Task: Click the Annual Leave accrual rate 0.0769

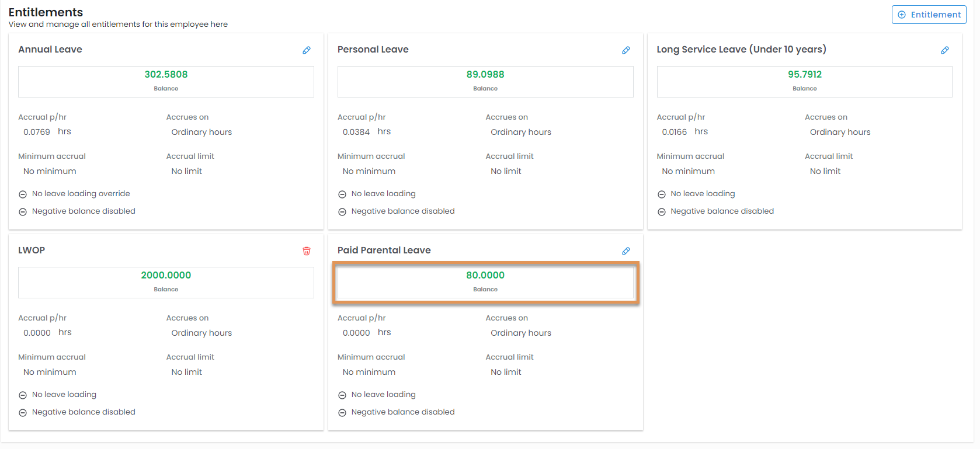Action: pos(37,132)
